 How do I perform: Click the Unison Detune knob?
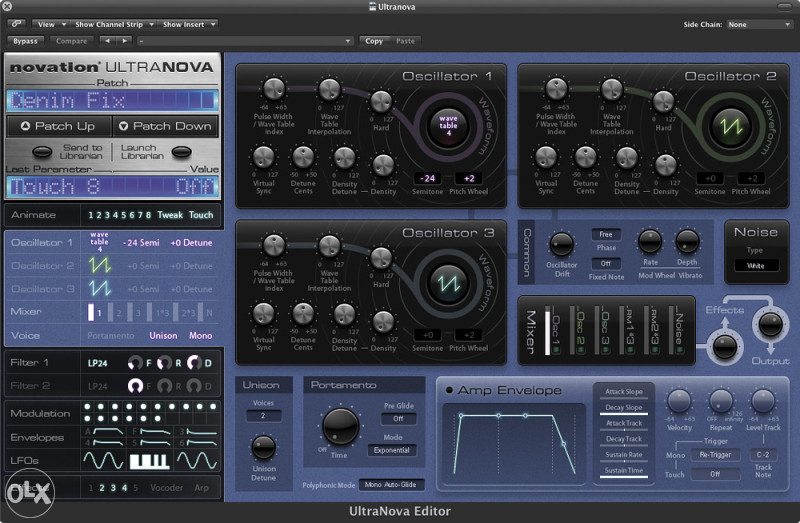(x=264, y=447)
